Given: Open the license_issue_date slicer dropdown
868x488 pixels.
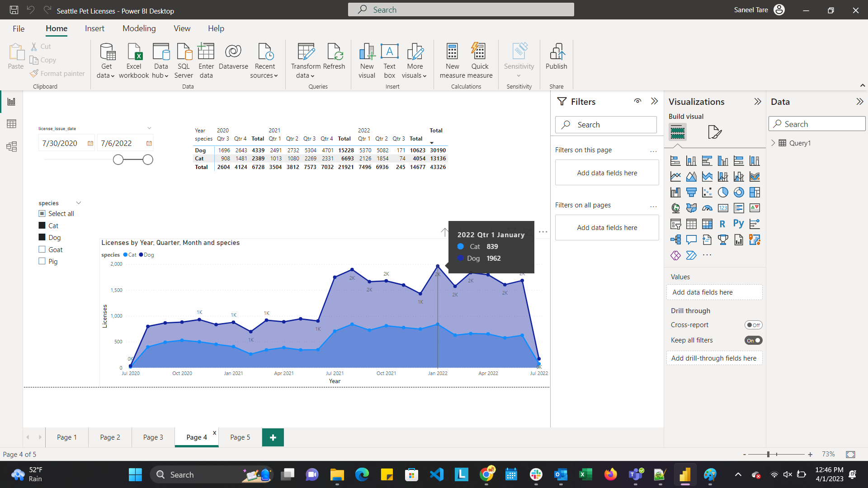Looking at the screenshot, I should [149, 128].
